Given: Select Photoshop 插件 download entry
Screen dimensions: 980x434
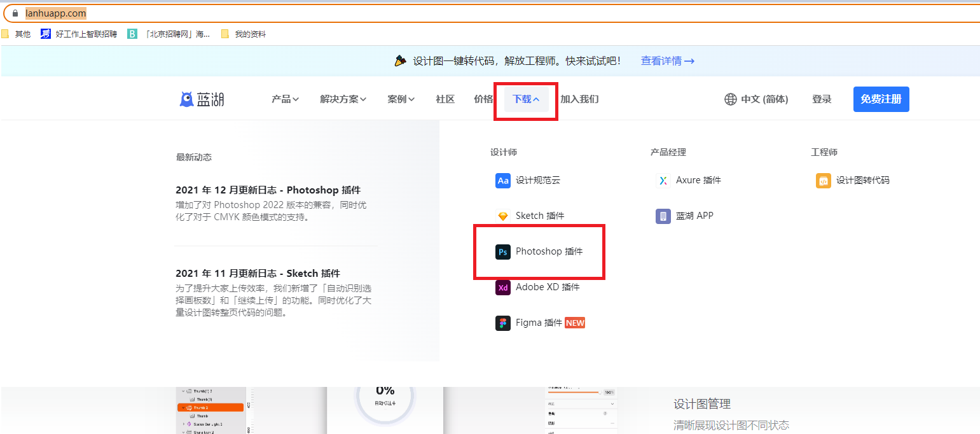Looking at the screenshot, I should [x=539, y=252].
